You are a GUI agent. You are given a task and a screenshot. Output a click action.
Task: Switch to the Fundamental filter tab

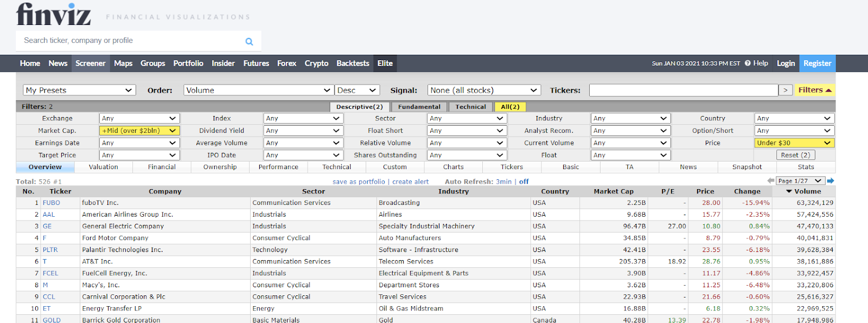tap(419, 107)
